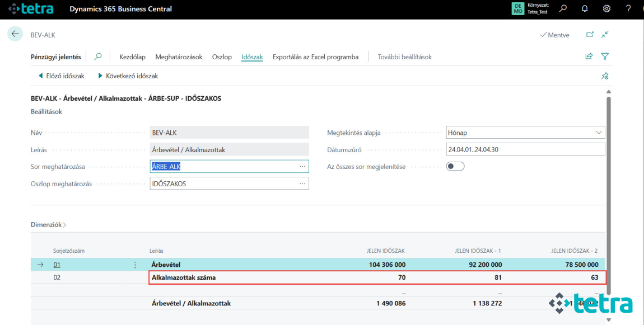Open the 'Megtekintés alapja' dropdown
Screen dimensions: 644x325
(x=599, y=132)
